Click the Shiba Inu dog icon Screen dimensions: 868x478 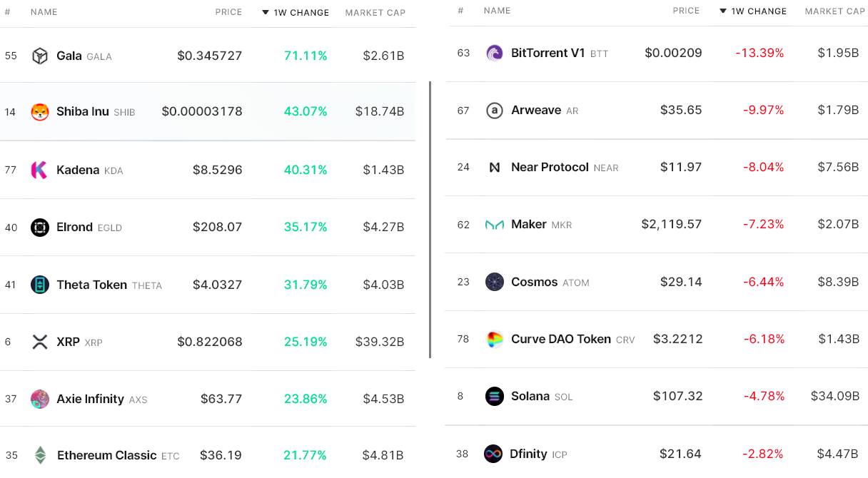click(x=40, y=112)
